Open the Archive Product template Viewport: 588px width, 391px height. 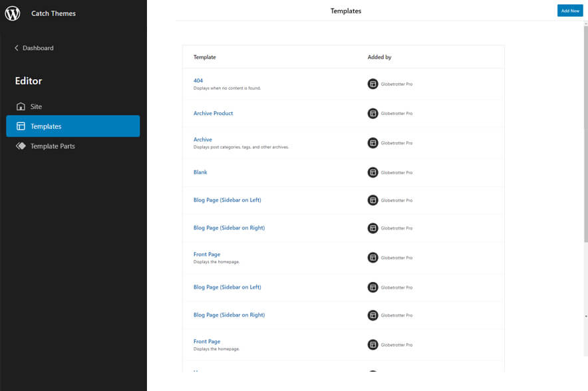pyautogui.click(x=213, y=113)
